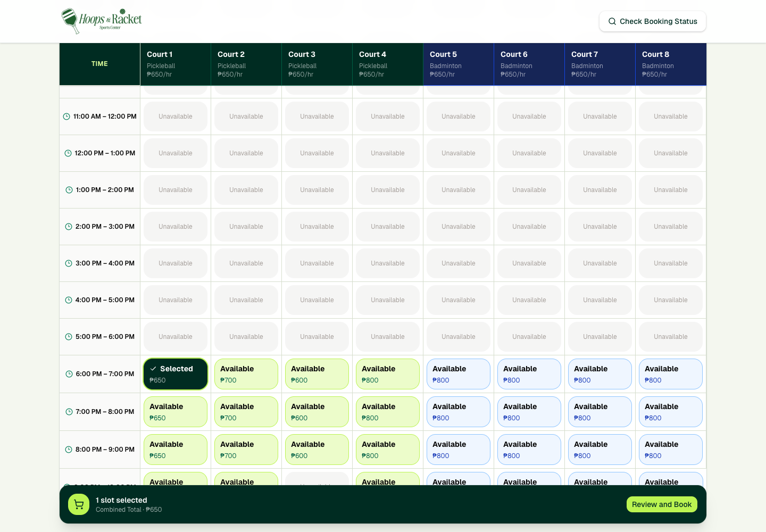766x532 pixels.
Task: Book Court 6 slot at 7:00 PM – 8:00 PM
Action: pyautogui.click(x=529, y=412)
